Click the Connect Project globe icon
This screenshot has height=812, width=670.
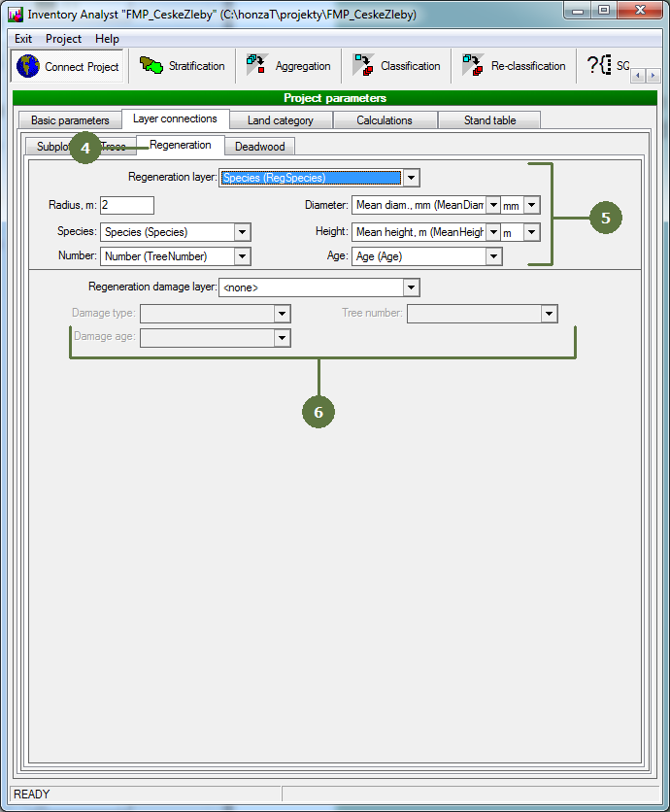click(28, 67)
